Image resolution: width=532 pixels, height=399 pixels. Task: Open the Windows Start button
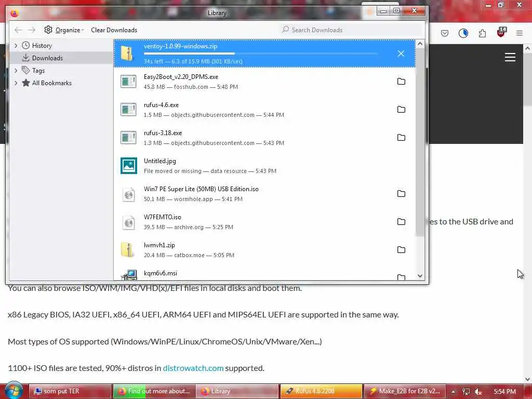[14, 390]
